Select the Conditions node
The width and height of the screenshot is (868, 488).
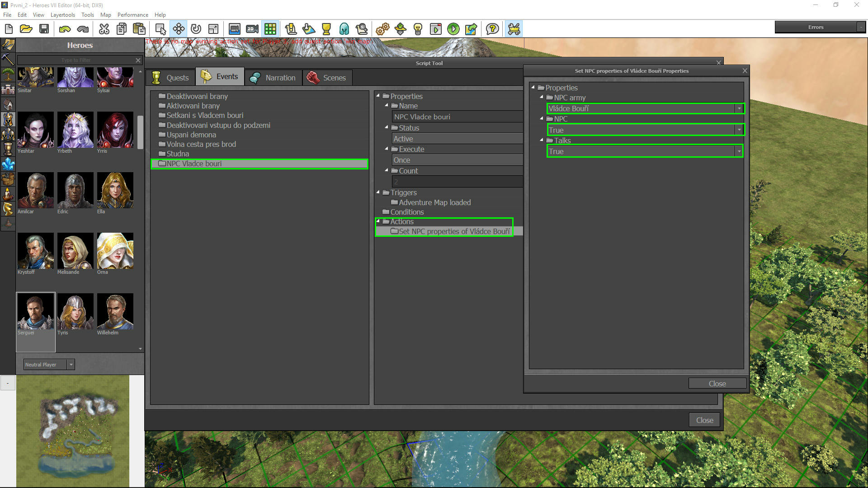coord(407,212)
